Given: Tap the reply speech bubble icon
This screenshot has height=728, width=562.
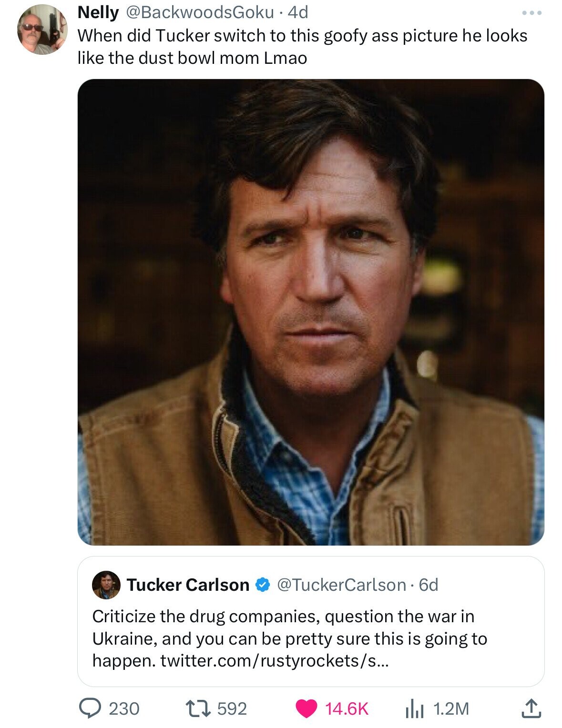Looking at the screenshot, I should coord(89,708).
